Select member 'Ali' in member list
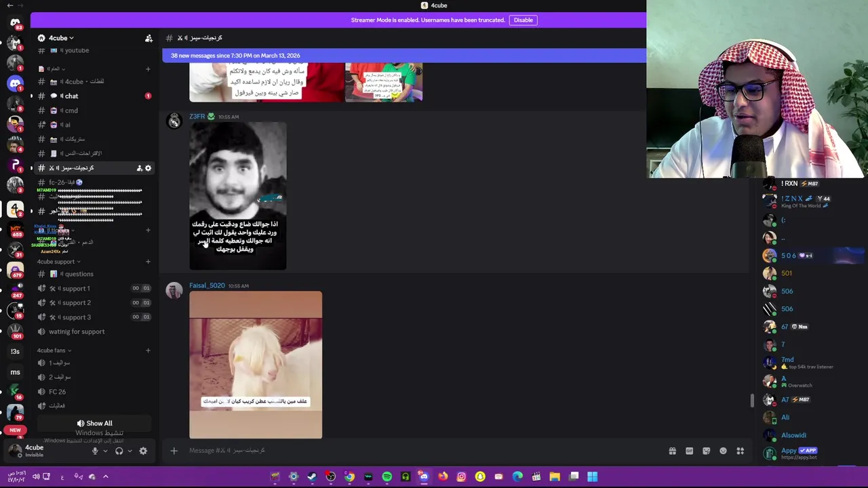 point(810,418)
